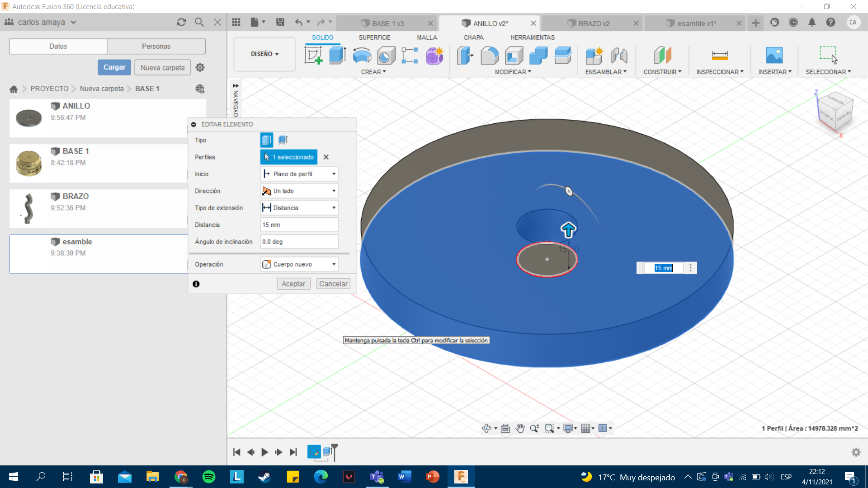Click the Cargar upload button
Screen dimensions: 868x488
pyautogui.click(x=114, y=67)
